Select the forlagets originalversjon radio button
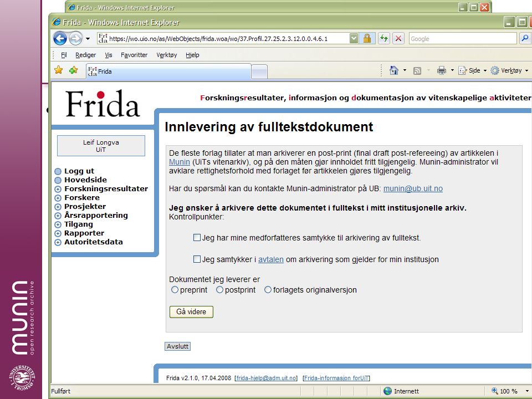This screenshot has height=399, width=532. click(x=268, y=290)
